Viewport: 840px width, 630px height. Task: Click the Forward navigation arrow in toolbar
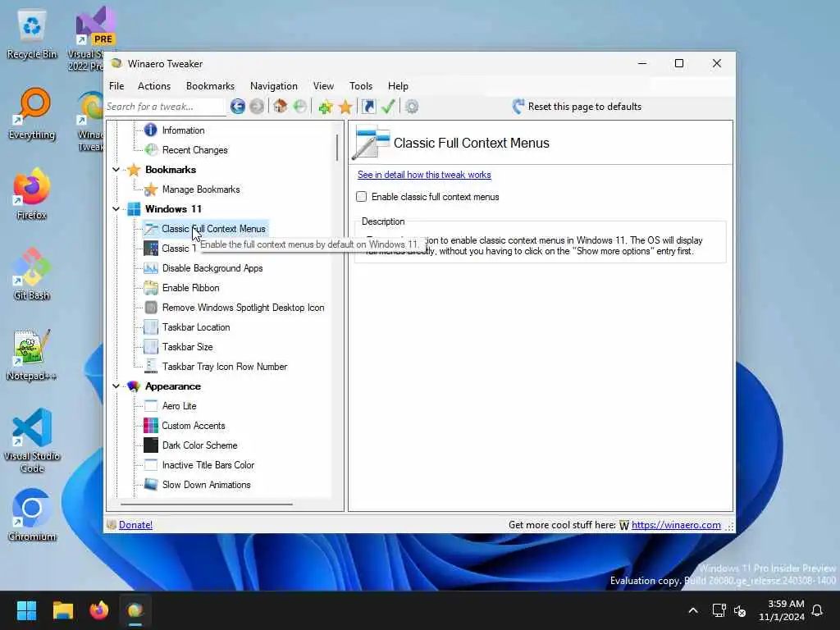click(257, 107)
